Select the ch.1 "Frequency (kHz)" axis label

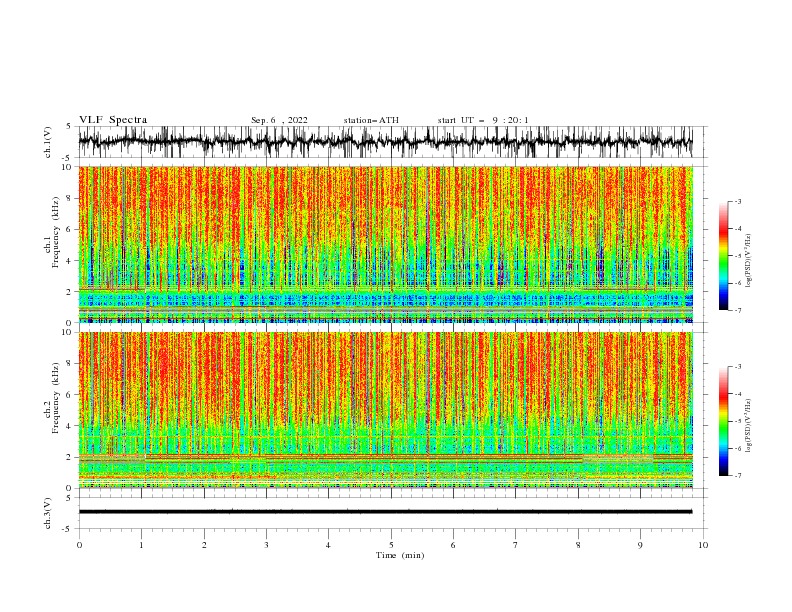[x=56, y=232]
